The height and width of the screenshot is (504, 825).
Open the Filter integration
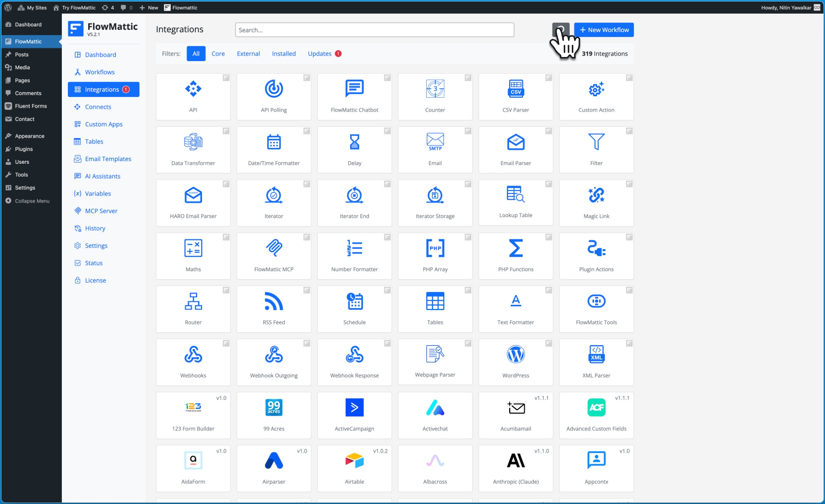tap(596, 150)
